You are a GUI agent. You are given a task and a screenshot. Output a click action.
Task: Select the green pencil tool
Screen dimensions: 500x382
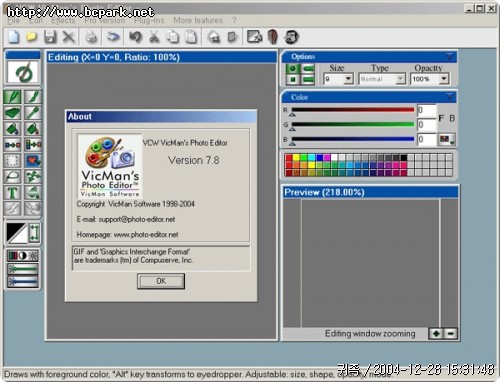coord(12,97)
